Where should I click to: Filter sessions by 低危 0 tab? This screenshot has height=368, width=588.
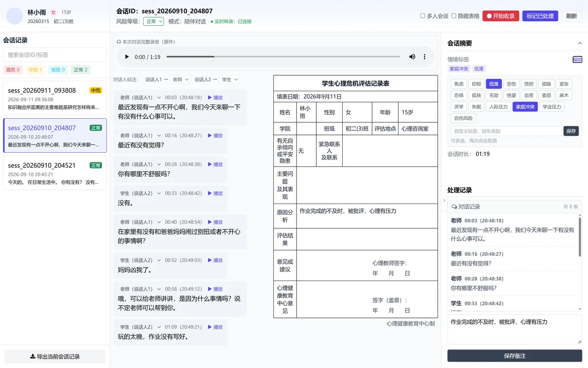pos(58,70)
